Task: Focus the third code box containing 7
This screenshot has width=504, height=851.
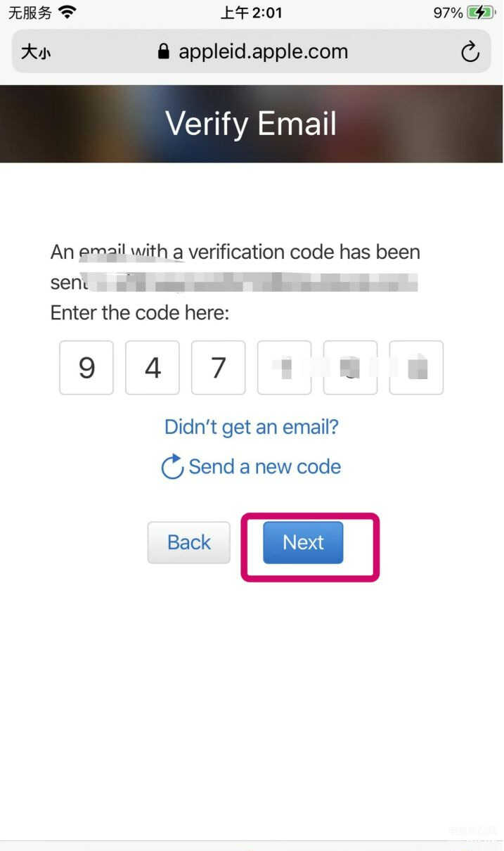Action: [x=219, y=368]
